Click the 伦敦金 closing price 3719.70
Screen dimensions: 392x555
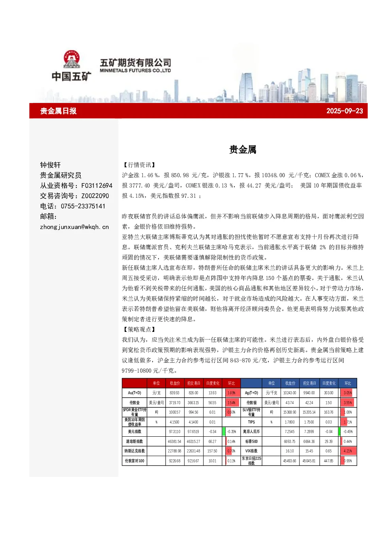(175, 403)
